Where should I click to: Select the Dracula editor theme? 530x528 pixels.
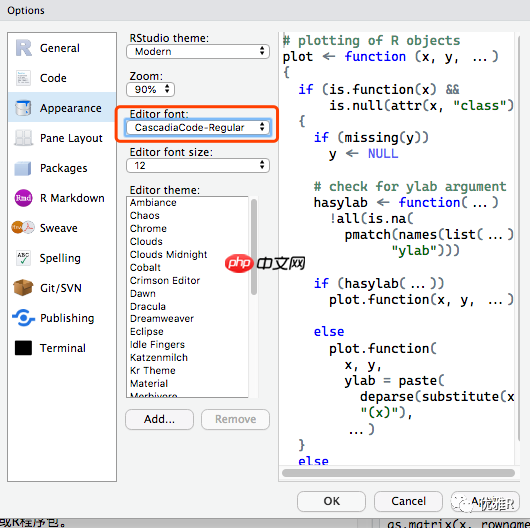coord(188,306)
